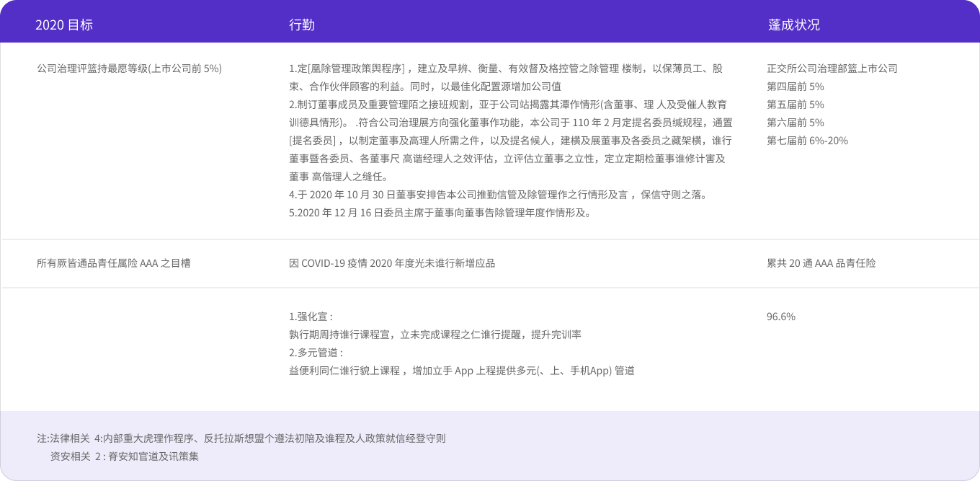Select the "第六届前 5%" result
980x481 pixels.
[796, 123]
